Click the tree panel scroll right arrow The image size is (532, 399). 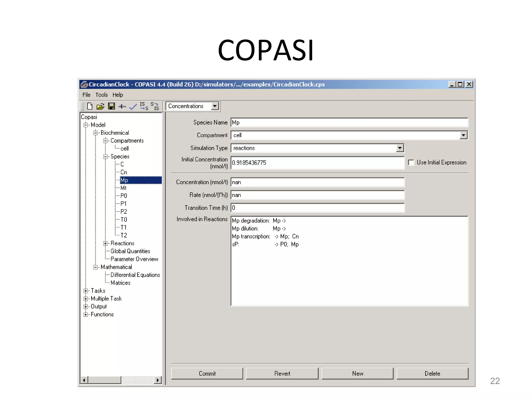(x=158, y=380)
